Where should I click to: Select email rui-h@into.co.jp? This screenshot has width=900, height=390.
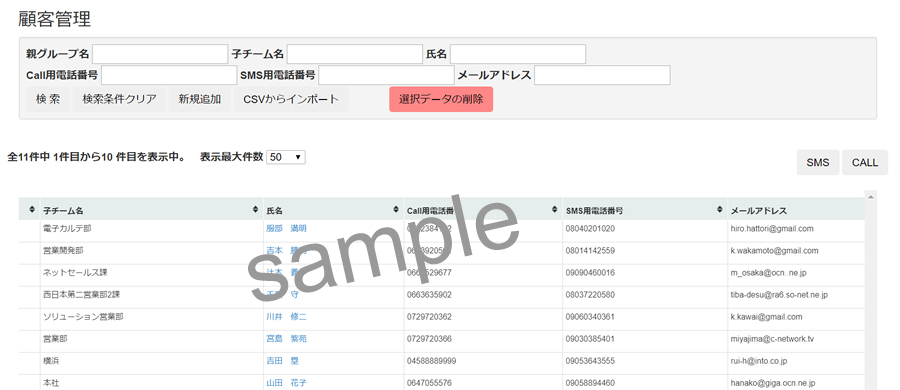(759, 361)
